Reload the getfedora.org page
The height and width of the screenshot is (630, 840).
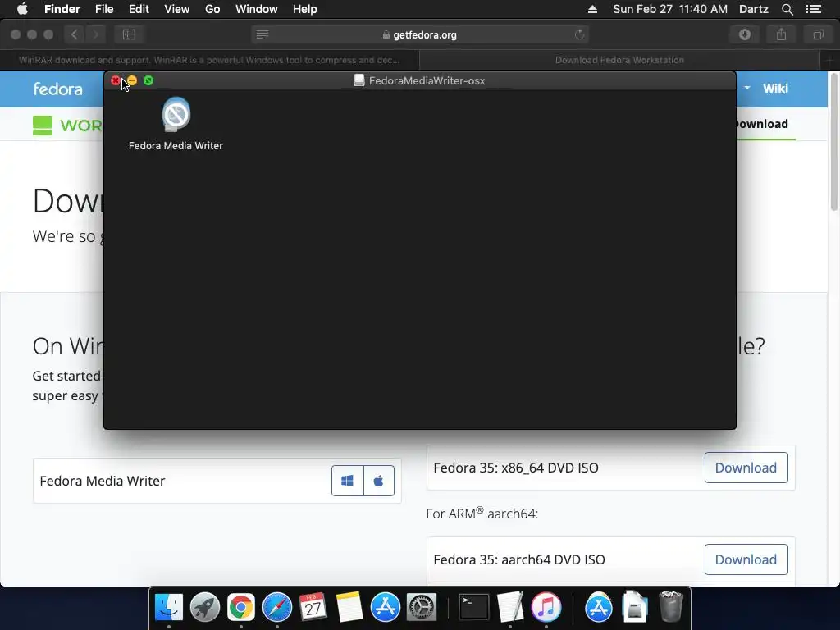579,34
